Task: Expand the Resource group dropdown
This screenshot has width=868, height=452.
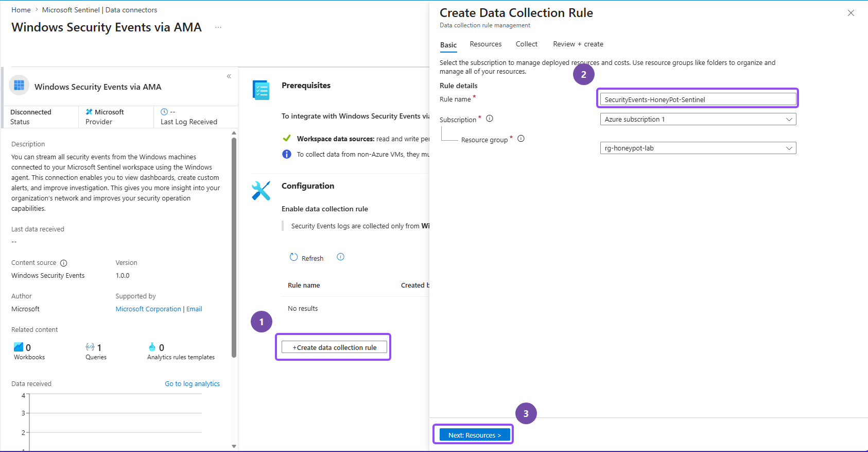Action: [x=698, y=148]
